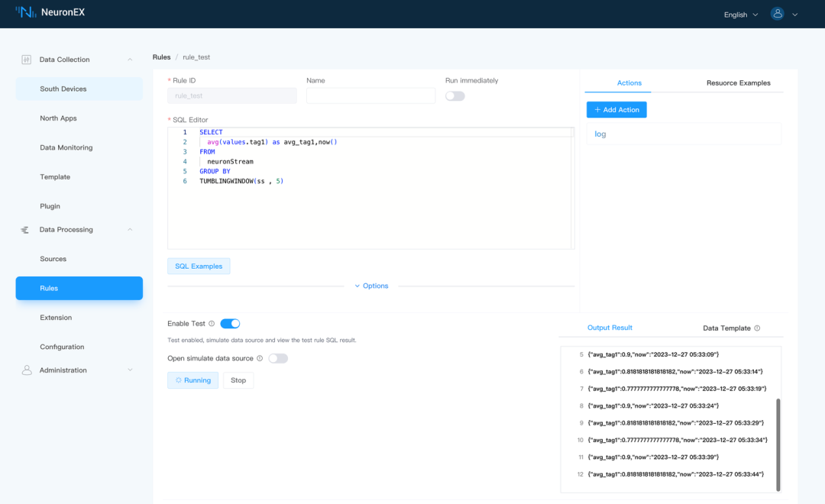Select the Rules menu item
Viewport: 825px width, 504px height.
[x=79, y=289]
